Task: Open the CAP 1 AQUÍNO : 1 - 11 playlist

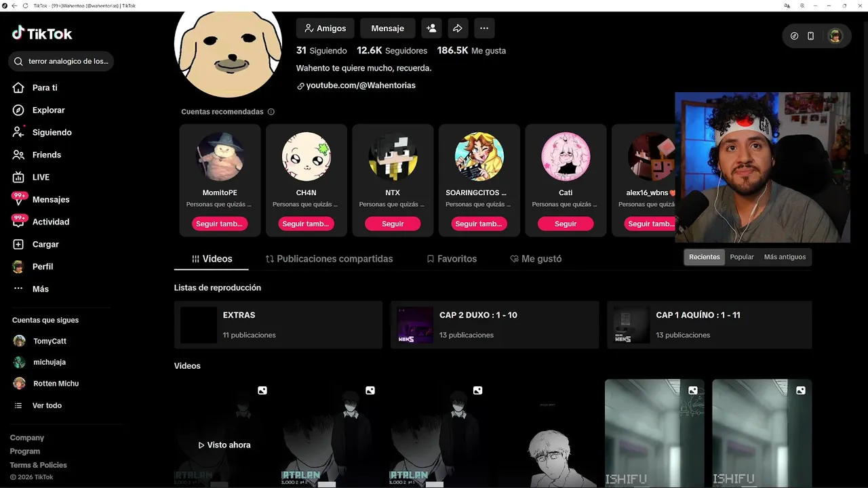Action: (x=709, y=325)
